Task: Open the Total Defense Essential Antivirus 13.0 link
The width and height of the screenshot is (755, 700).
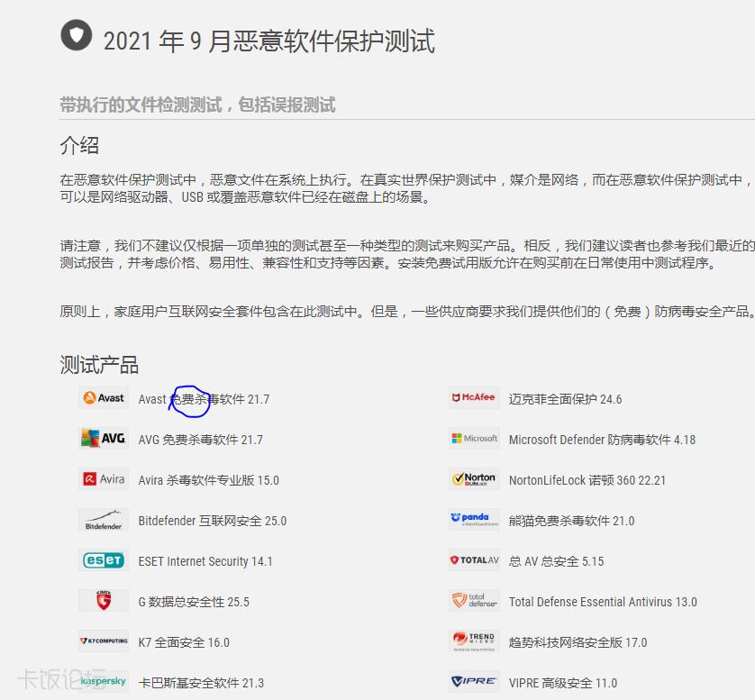Action: (603, 602)
